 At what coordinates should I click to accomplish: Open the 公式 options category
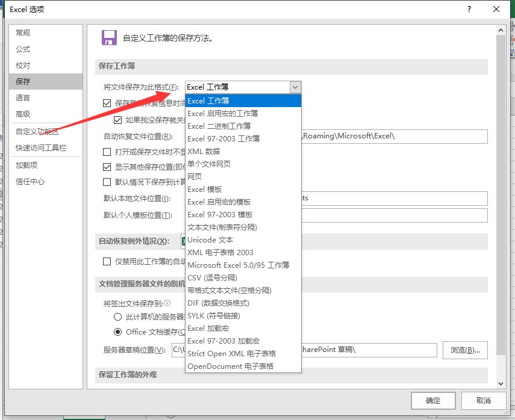coord(23,49)
